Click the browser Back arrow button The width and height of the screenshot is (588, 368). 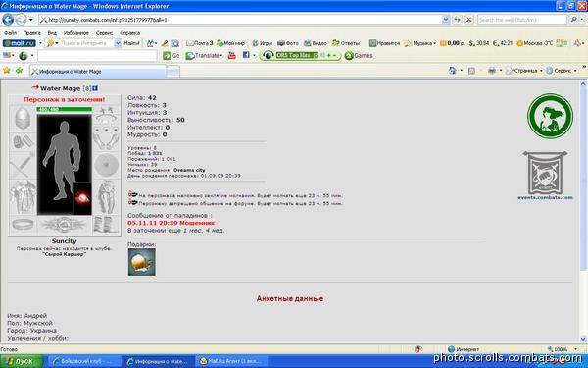[x=8, y=20]
